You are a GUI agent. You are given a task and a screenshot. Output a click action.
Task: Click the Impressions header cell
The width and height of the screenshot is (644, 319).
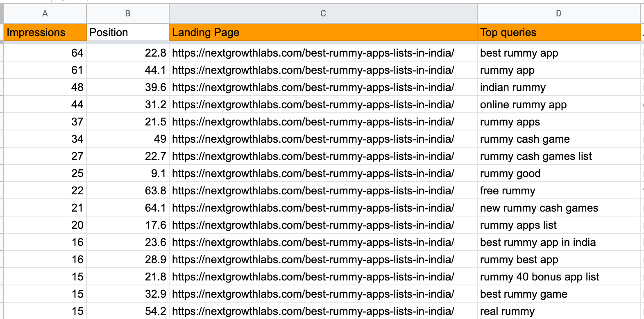click(45, 32)
